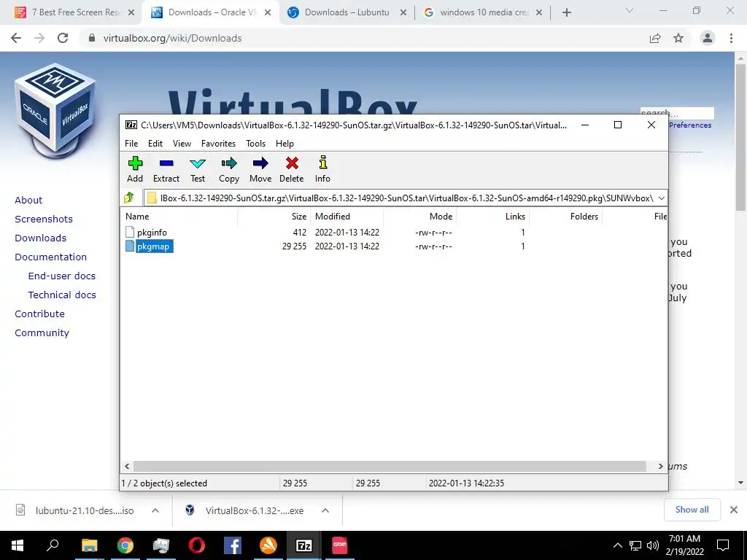Open Chrome three-dot menu
Image resolution: width=747 pixels, height=560 pixels.
731,38
